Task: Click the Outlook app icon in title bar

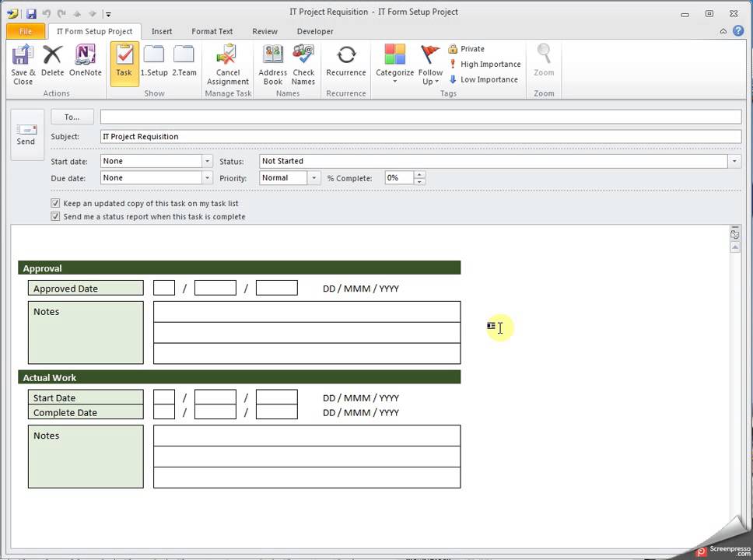Action: (x=12, y=13)
